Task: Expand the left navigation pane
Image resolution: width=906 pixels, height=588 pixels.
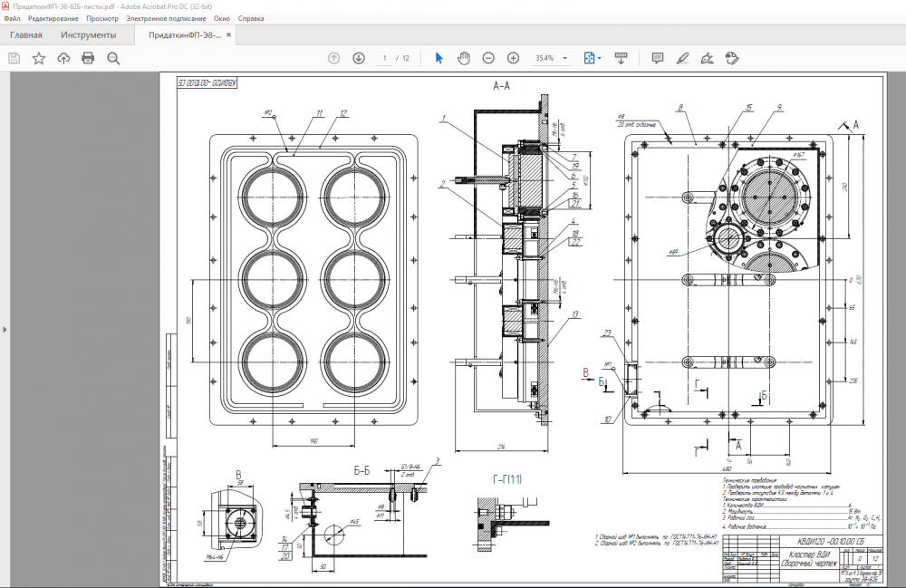Action: pyautogui.click(x=4, y=329)
